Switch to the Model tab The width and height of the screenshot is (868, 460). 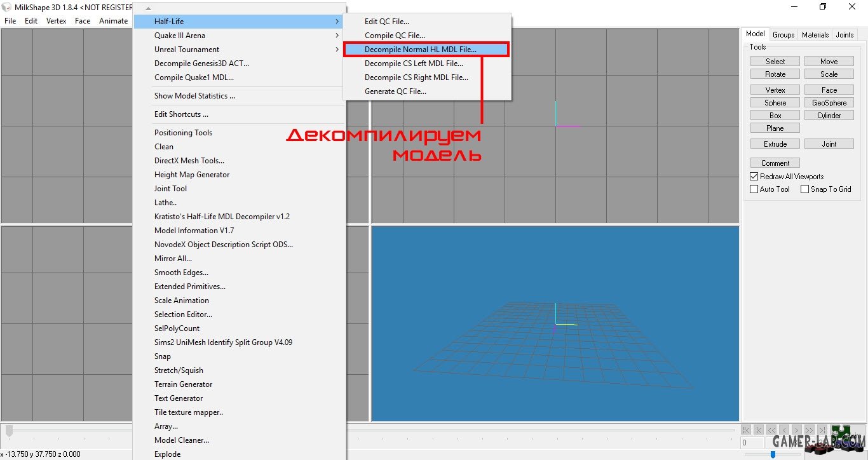point(756,34)
